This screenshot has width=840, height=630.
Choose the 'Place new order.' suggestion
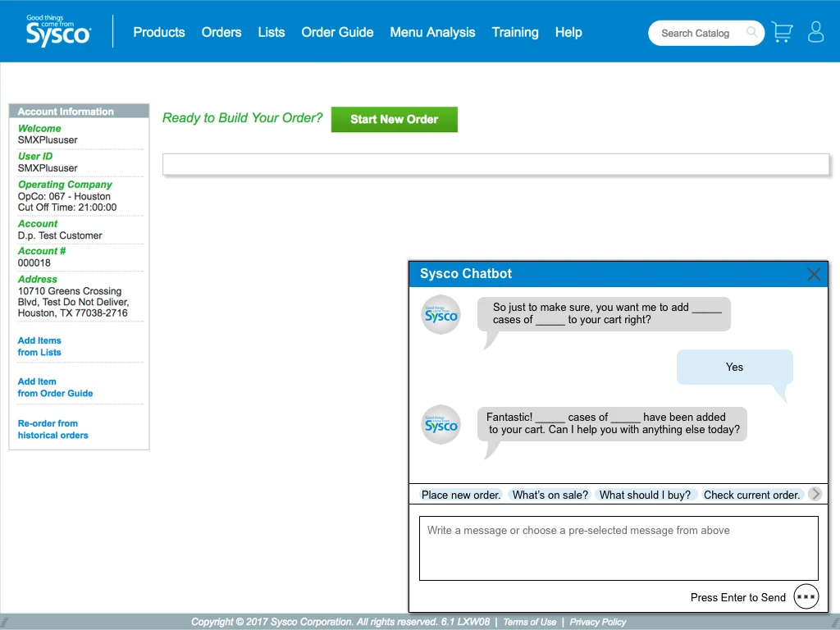(x=461, y=495)
